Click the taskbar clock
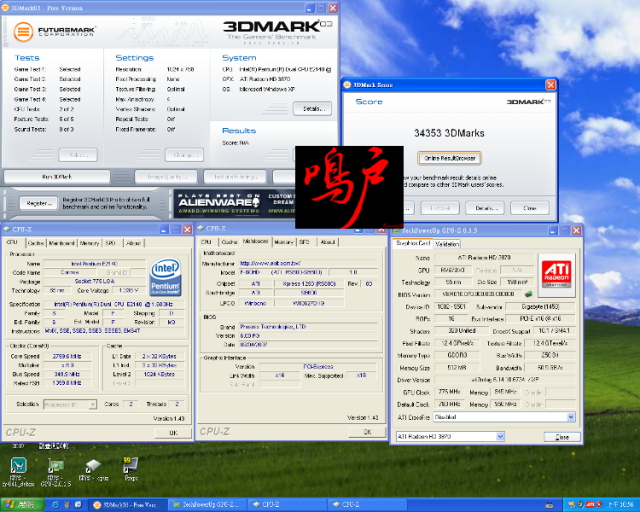Viewport: 640px width, 512px height. (x=621, y=505)
